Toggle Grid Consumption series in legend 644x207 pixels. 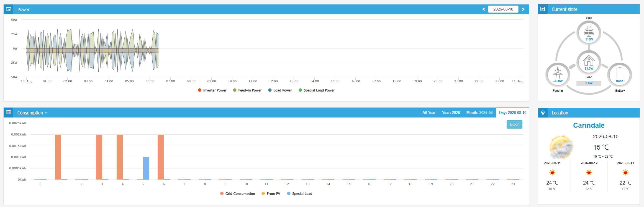237,194
